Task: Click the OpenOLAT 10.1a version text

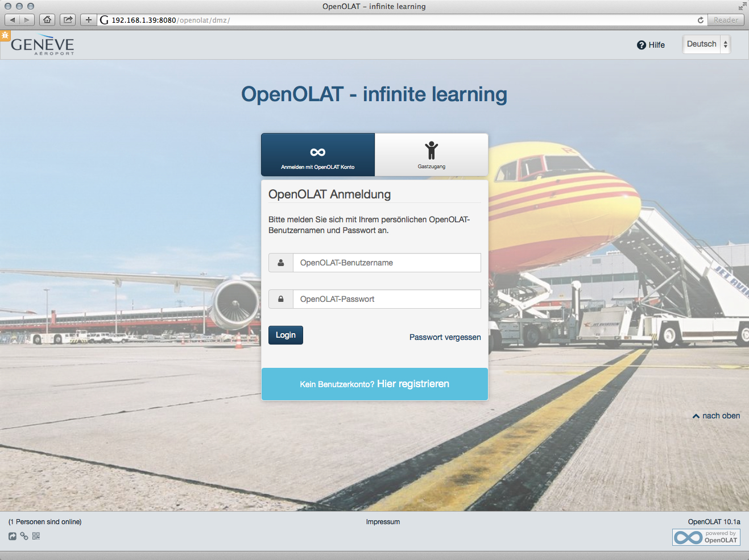Action: 714,522
